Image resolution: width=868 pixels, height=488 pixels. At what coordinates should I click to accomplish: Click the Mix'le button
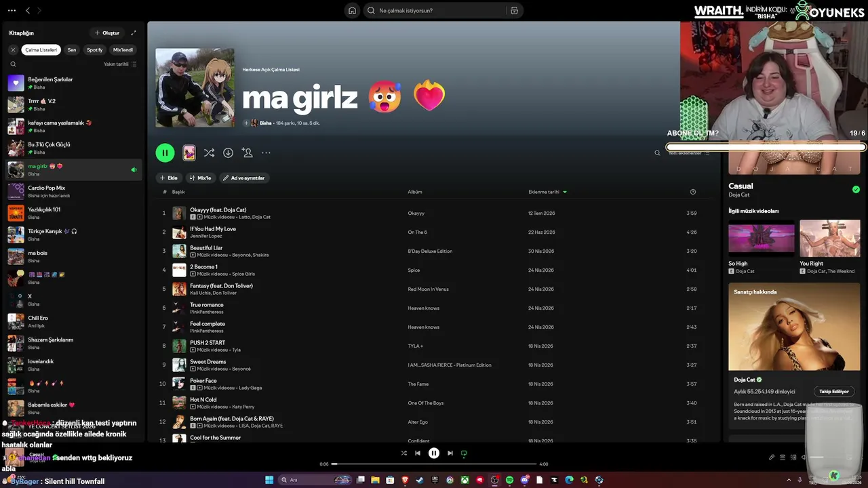(200, 178)
